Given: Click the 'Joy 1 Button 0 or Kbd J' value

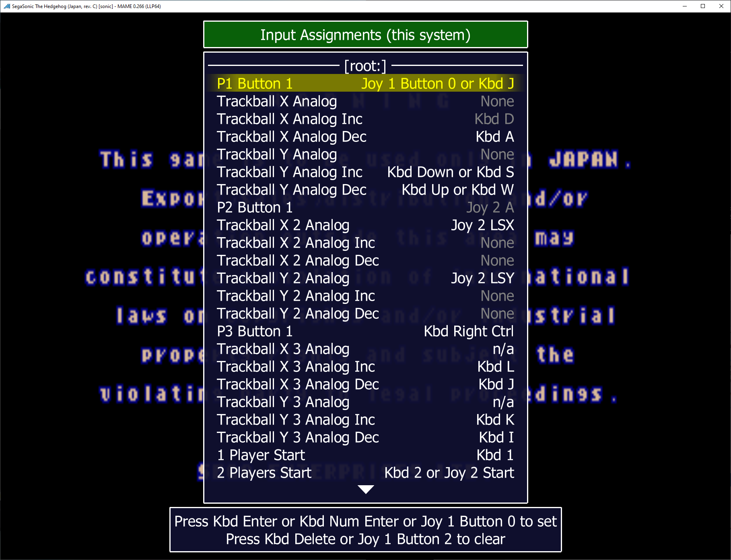Looking at the screenshot, I should (x=438, y=83).
